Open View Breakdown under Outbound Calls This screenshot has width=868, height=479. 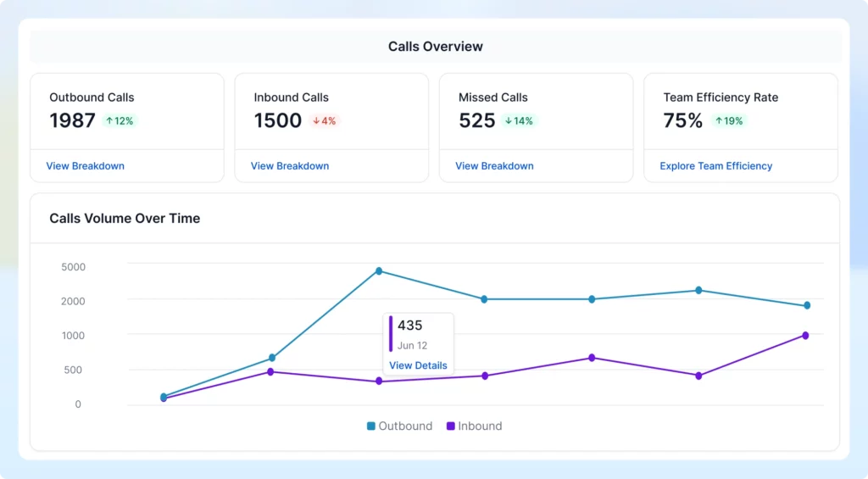pos(85,166)
